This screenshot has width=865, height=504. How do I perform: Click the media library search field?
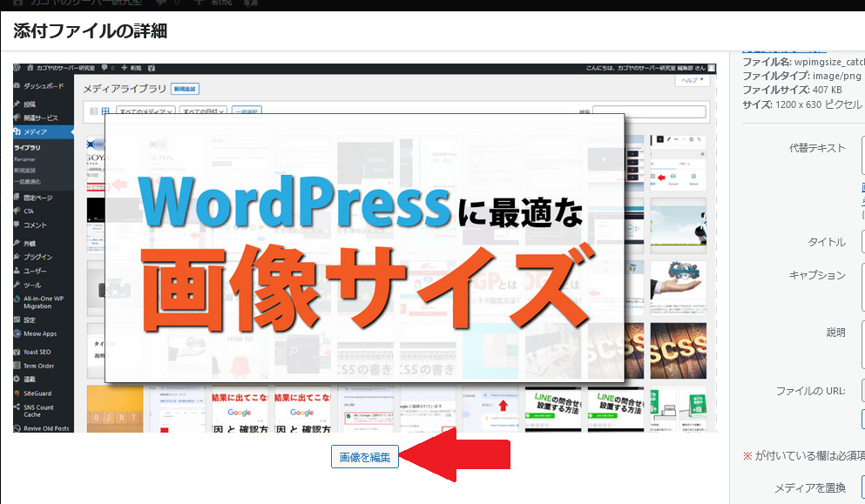pyautogui.click(x=650, y=111)
